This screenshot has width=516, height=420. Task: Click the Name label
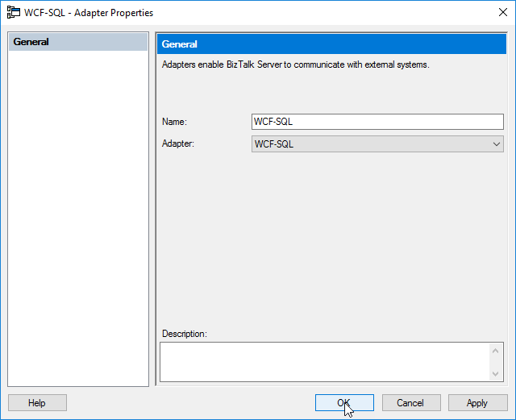coord(174,122)
